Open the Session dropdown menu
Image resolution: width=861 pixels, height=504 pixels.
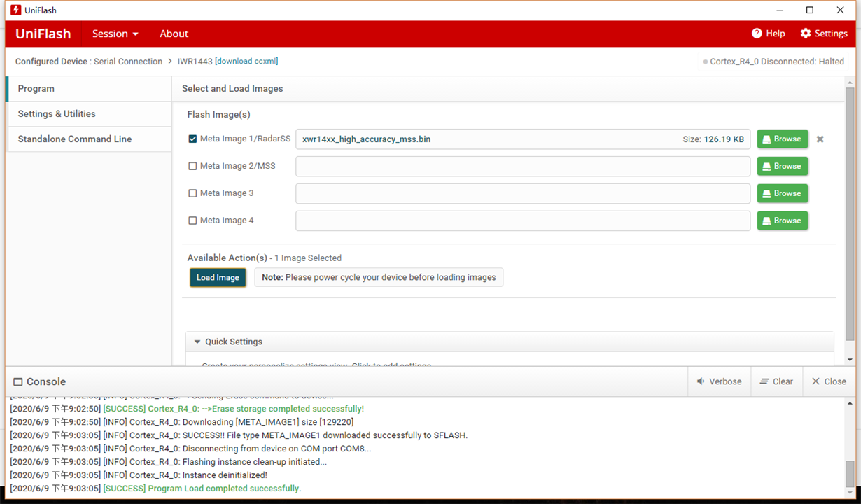[115, 34]
